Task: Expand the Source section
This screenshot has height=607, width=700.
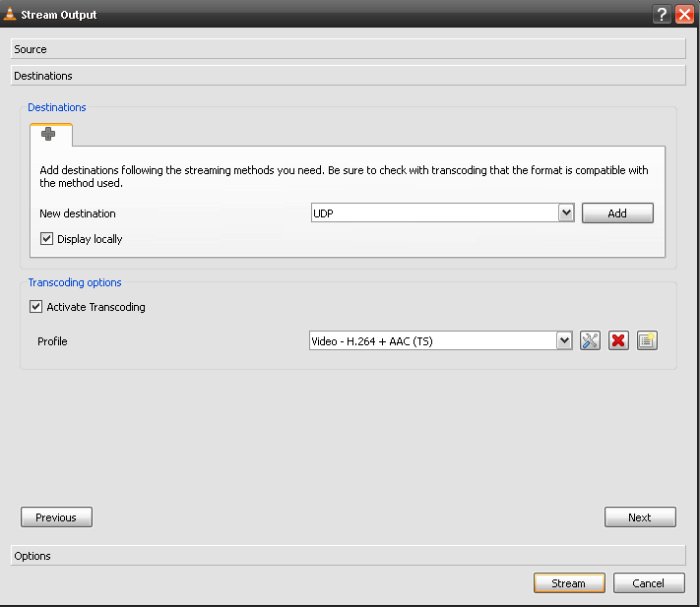Action: [x=349, y=49]
